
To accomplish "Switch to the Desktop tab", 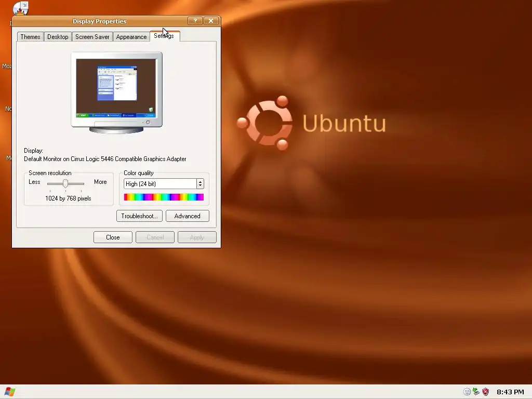I will tap(58, 37).
